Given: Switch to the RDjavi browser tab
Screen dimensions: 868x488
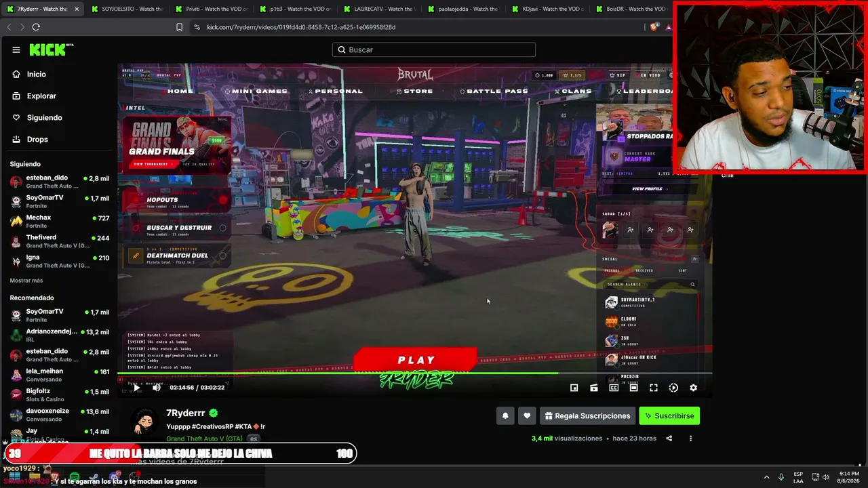Looking at the screenshot, I should click(x=547, y=9).
